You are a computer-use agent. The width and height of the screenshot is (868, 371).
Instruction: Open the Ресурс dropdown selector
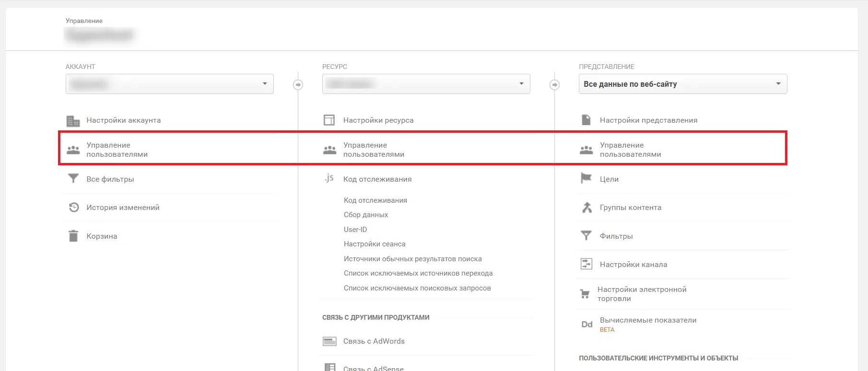click(426, 84)
